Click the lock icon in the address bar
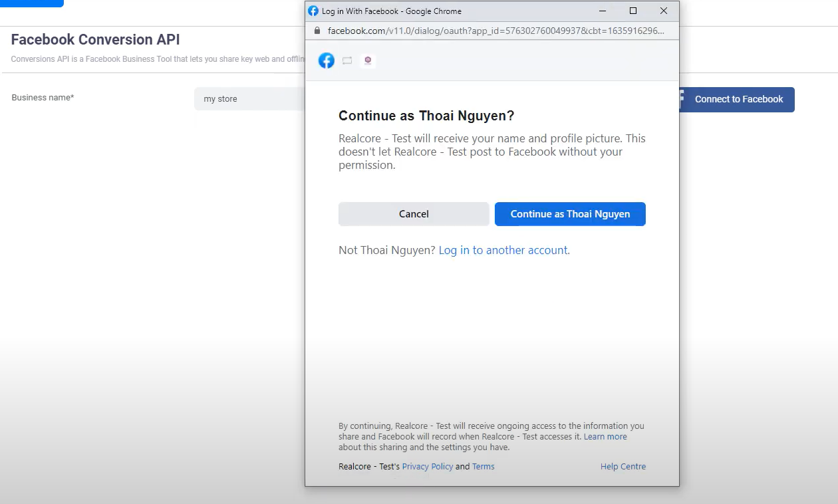Image resolution: width=838 pixels, height=504 pixels. [x=317, y=31]
